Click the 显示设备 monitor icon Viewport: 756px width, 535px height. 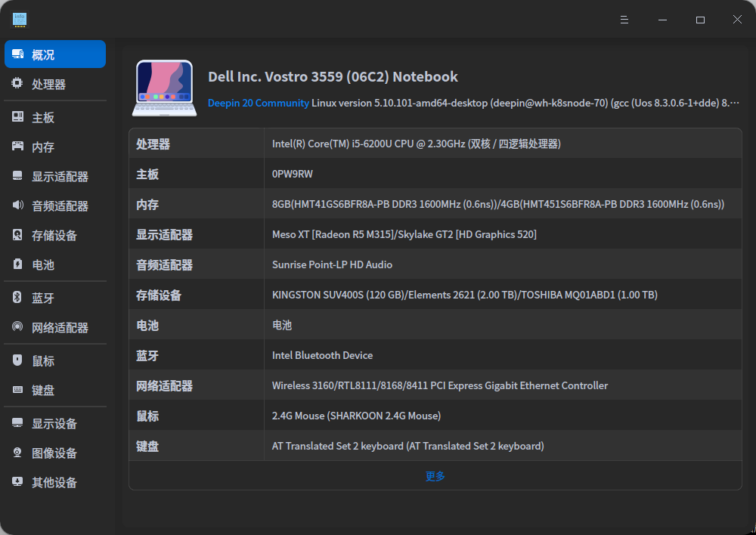[17, 422]
